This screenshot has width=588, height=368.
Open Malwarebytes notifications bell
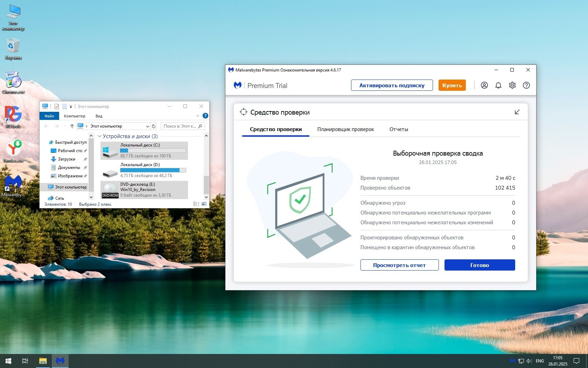tap(498, 85)
